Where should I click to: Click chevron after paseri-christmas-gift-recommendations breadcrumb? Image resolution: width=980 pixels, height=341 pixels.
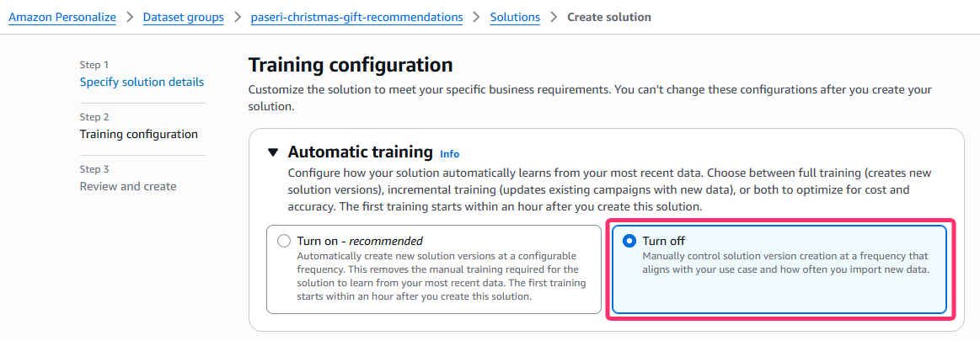click(x=477, y=17)
